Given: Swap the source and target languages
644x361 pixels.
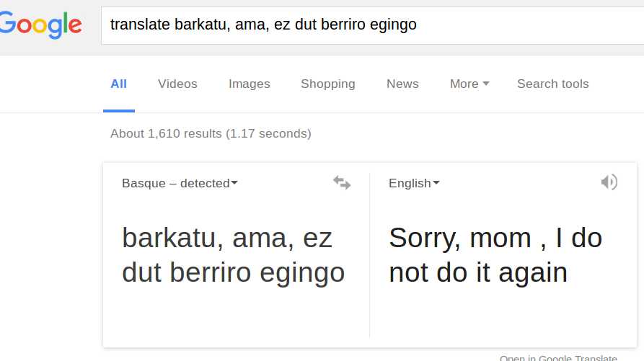Looking at the screenshot, I should 342,182.
